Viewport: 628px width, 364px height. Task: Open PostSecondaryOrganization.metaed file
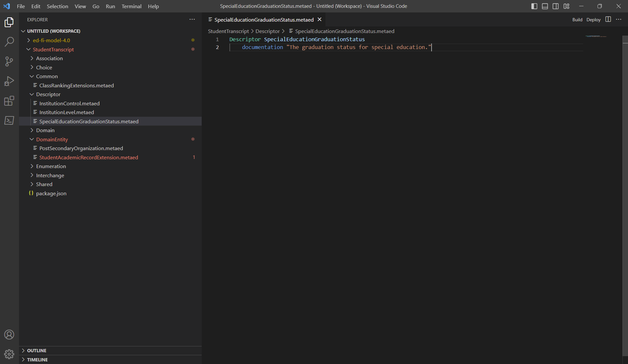click(x=81, y=148)
